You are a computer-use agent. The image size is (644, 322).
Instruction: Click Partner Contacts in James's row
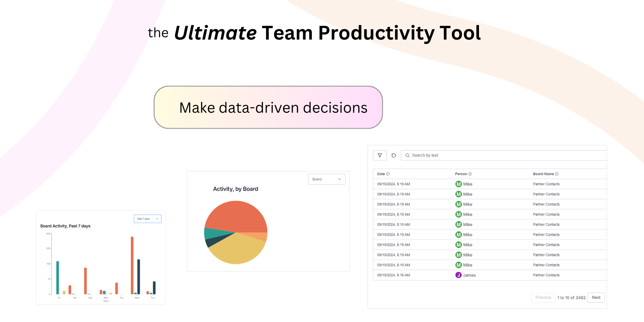(x=546, y=275)
